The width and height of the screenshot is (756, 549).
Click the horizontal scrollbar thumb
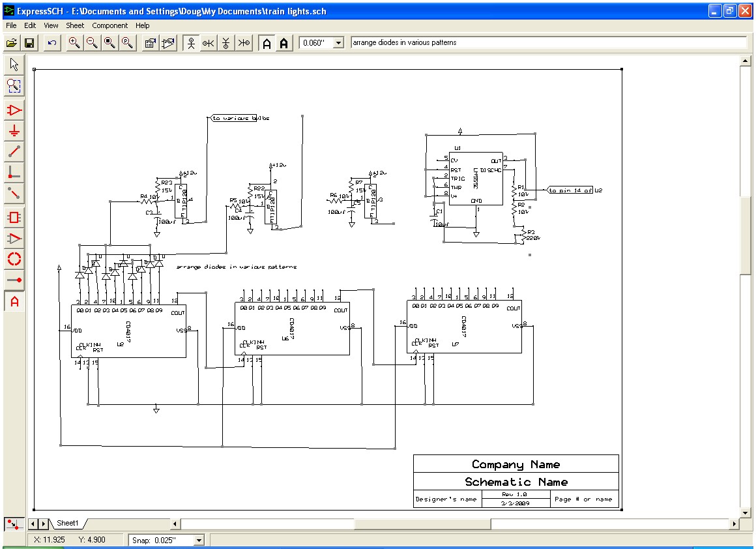[423, 524]
